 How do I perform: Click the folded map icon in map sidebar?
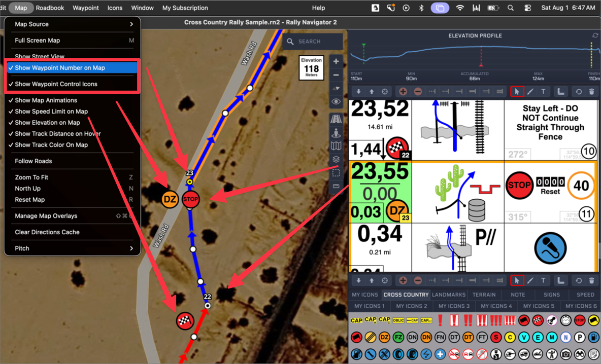(x=336, y=146)
